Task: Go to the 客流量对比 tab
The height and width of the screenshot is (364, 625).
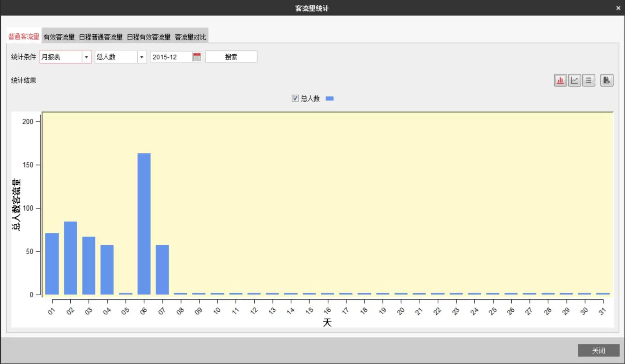Action: 190,37
